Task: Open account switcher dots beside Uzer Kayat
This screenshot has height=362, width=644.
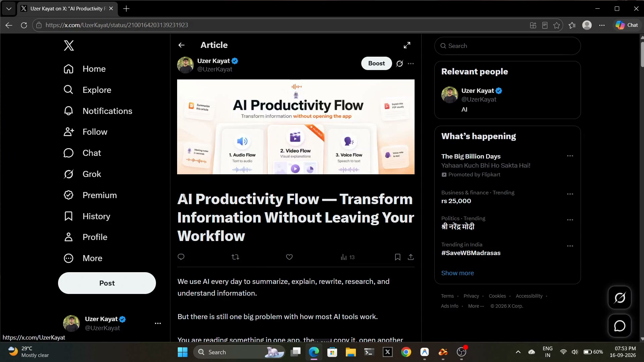Action: point(158,323)
